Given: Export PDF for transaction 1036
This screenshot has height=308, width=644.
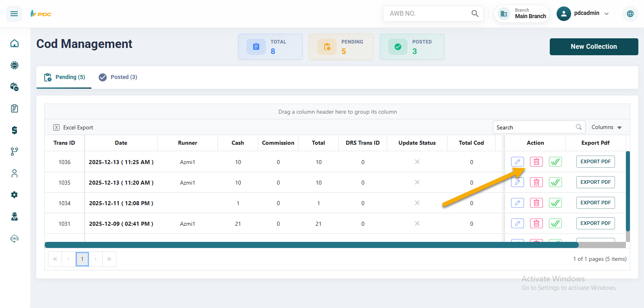Looking at the screenshot, I should pos(595,162).
